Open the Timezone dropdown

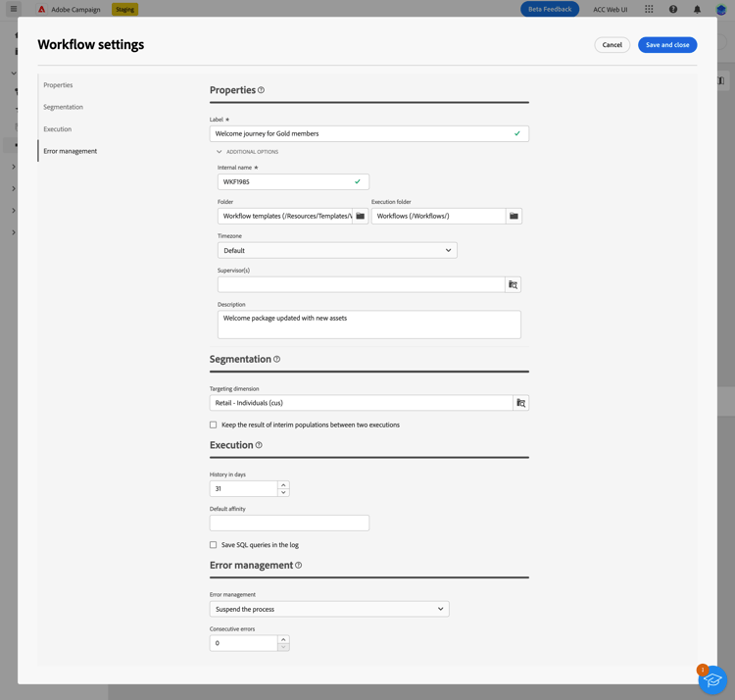coord(337,250)
